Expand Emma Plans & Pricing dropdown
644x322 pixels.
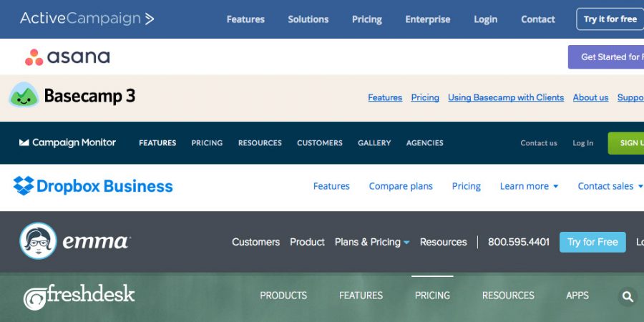point(372,242)
